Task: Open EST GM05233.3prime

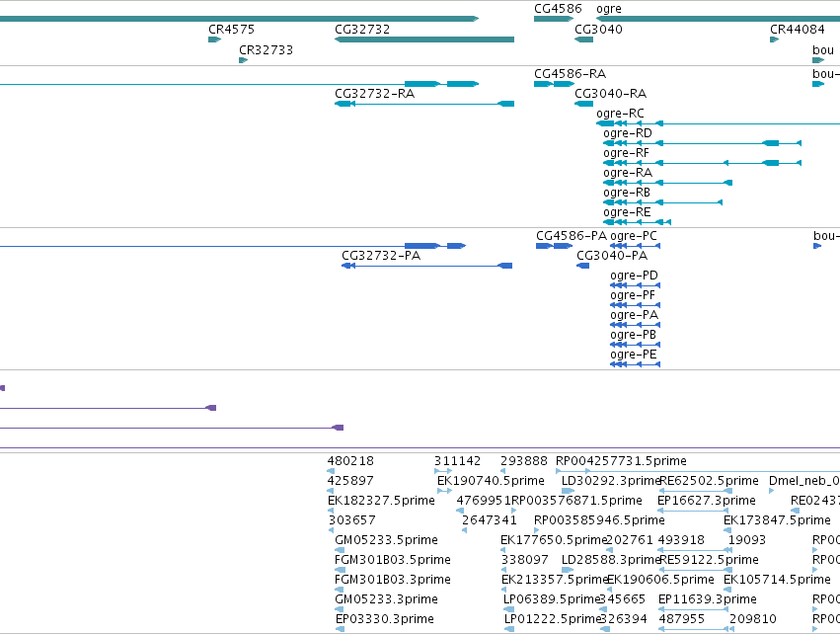Action: pos(386,599)
